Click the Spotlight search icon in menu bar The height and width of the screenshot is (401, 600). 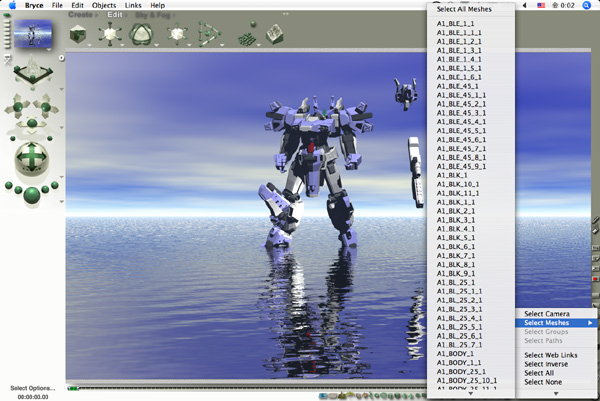click(x=586, y=5)
